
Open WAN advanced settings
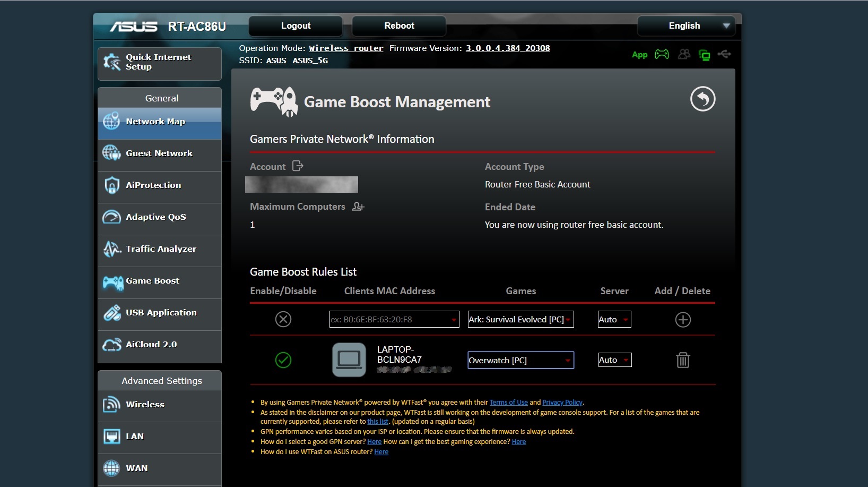coord(160,469)
